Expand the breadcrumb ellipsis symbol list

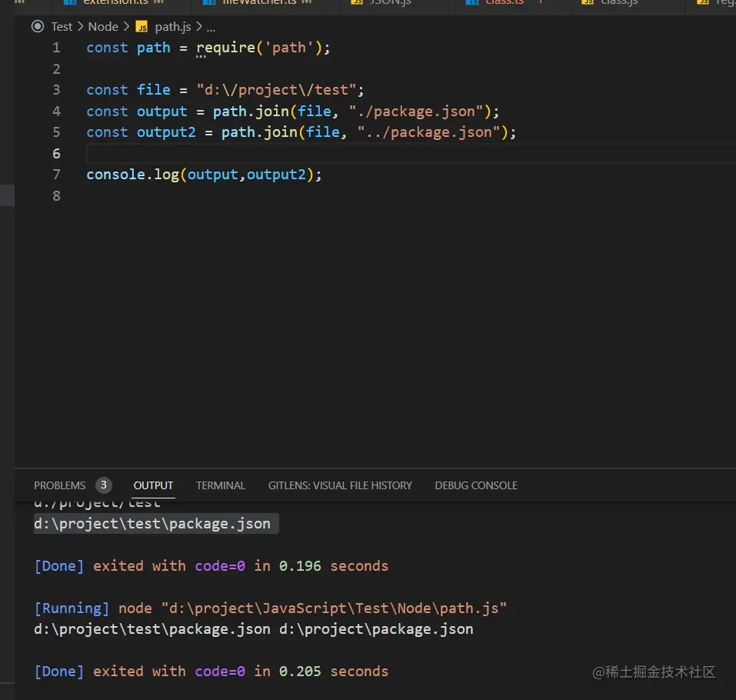(211, 28)
